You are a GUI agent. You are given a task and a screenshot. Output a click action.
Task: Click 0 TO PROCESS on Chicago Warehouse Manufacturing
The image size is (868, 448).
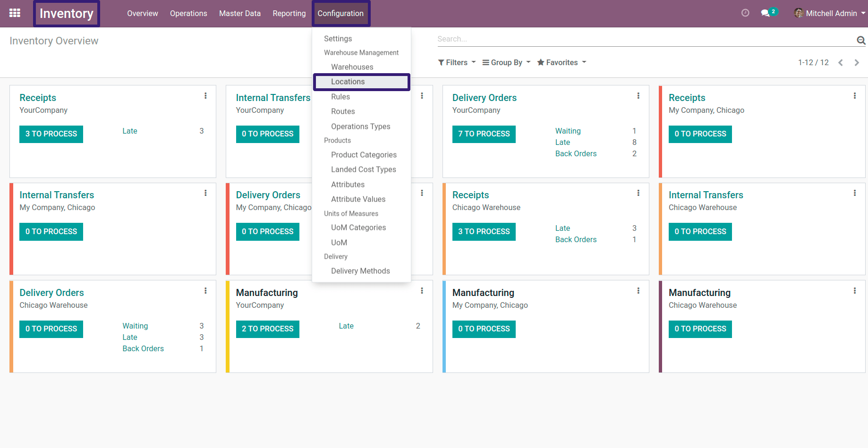tap(700, 329)
